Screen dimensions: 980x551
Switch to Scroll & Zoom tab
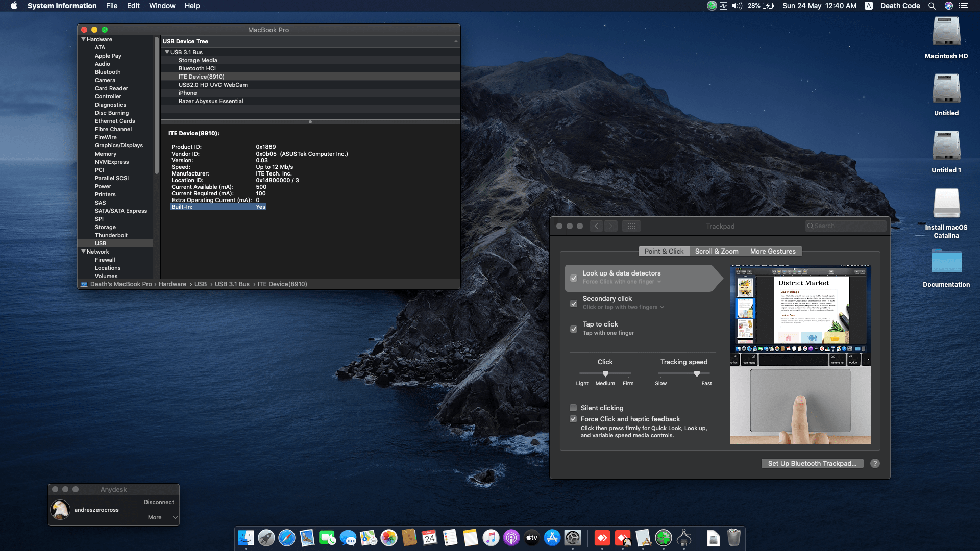pyautogui.click(x=717, y=251)
